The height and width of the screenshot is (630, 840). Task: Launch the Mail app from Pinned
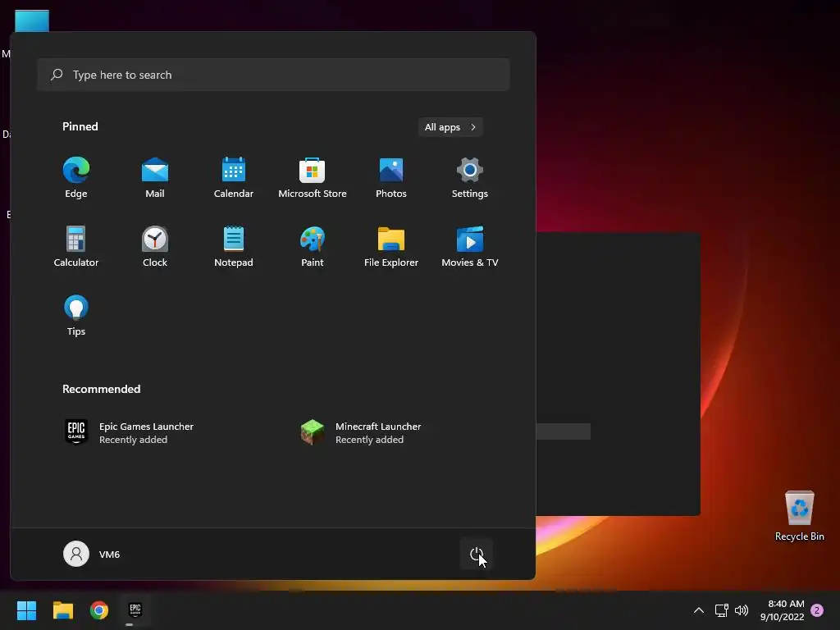point(155,178)
